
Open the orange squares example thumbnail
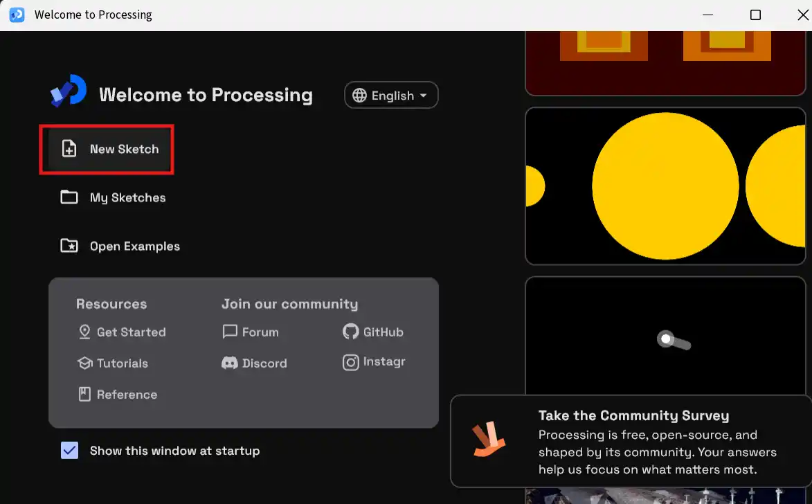click(x=665, y=63)
